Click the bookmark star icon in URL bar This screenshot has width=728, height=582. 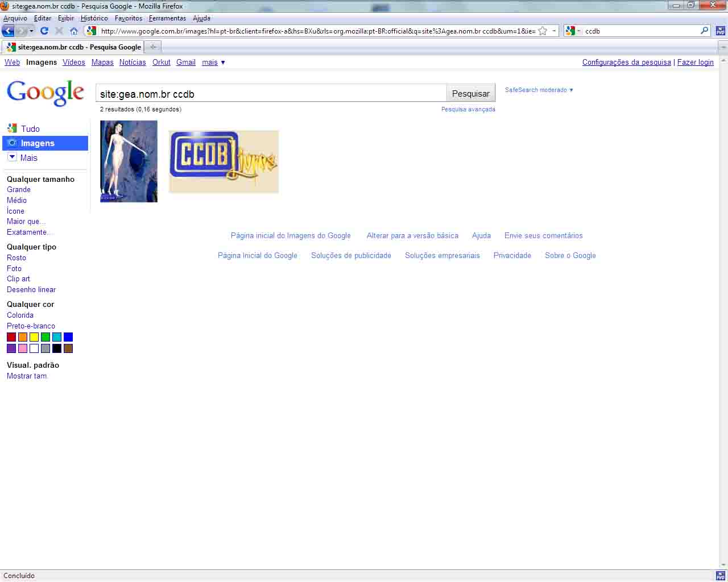(543, 31)
